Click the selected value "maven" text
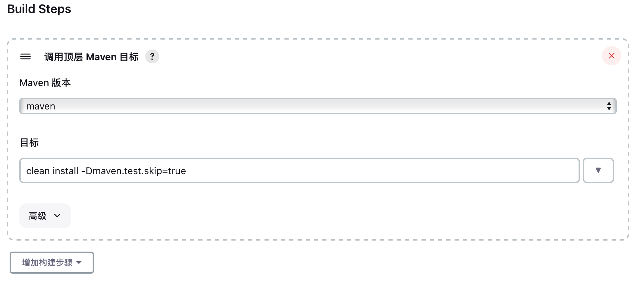Screen dimensions: 644x285 (41, 106)
